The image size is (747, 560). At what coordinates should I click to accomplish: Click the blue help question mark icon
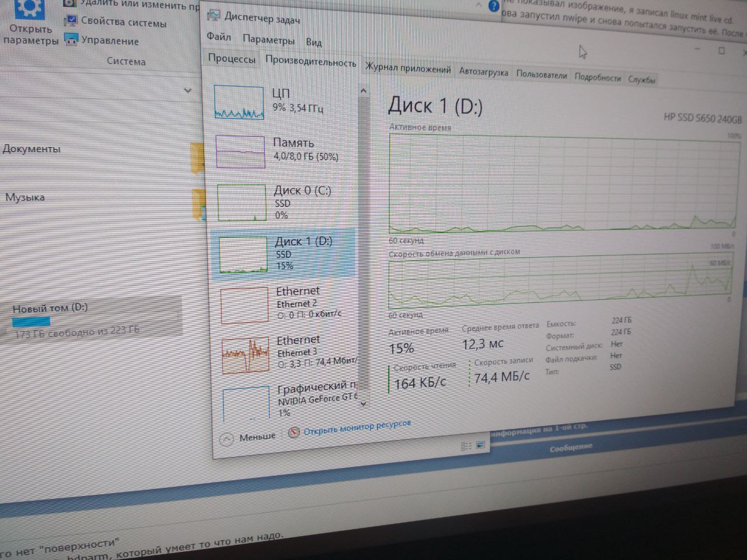pos(493,6)
